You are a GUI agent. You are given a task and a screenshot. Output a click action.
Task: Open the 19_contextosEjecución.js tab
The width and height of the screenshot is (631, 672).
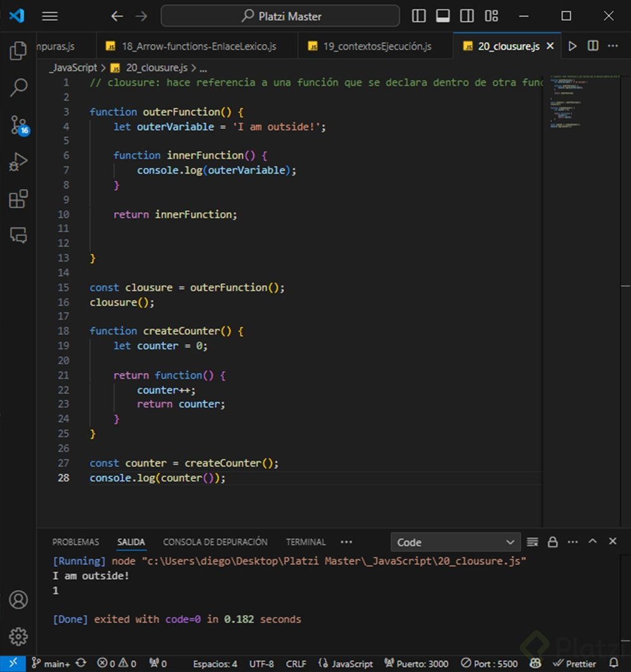pyautogui.click(x=377, y=46)
